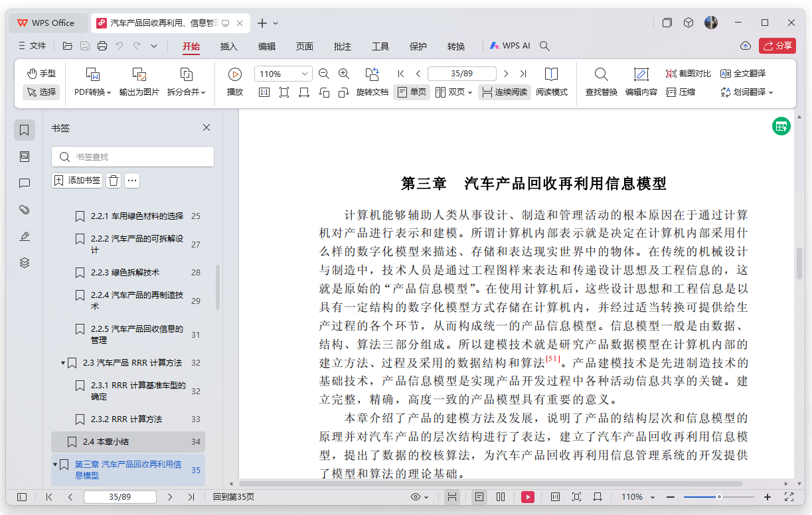Open 拆分合并 split and merge
Image resolution: width=812 pixels, height=515 pixels.
tap(187, 82)
